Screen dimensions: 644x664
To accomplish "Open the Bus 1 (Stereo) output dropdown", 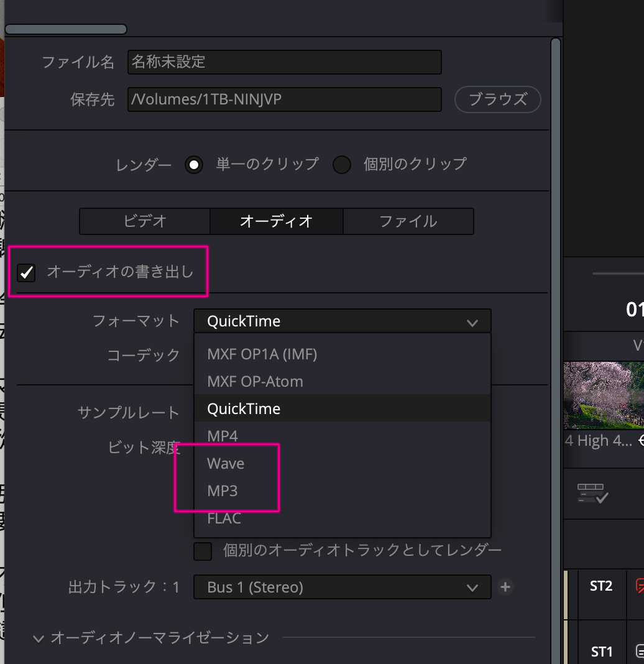I will click(342, 587).
